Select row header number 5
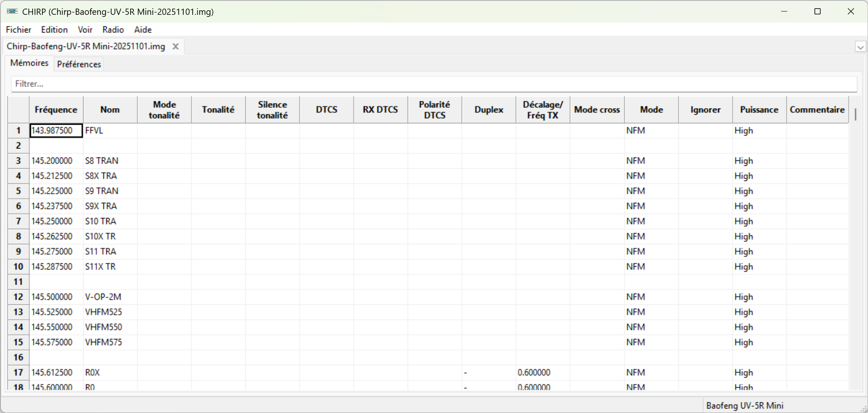The height and width of the screenshot is (413, 868). click(x=19, y=191)
